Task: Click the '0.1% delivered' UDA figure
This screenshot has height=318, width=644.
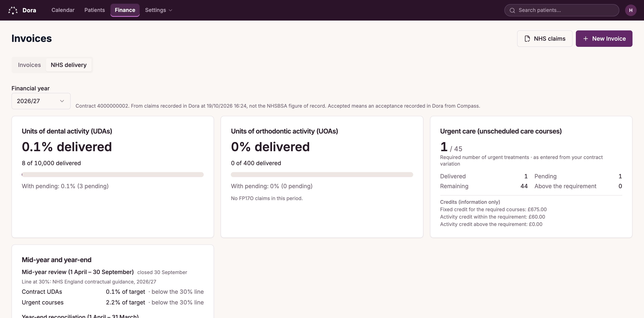Action: [x=67, y=147]
